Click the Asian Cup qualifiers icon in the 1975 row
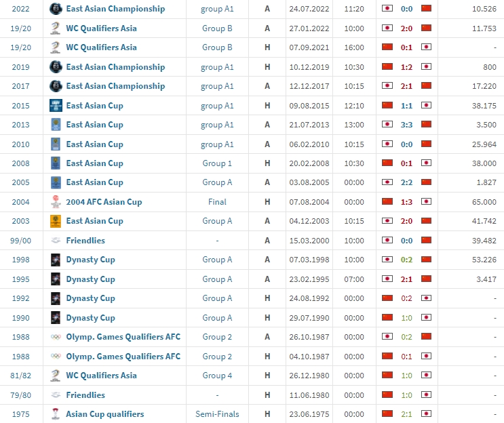Image resolution: width=504 pixels, height=423 pixels. point(56,414)
